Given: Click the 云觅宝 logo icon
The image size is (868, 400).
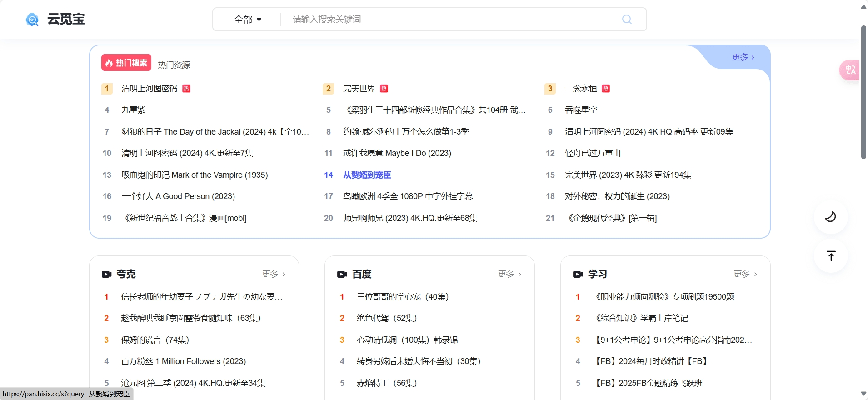Looking at the screenshot, I should point(32,20).
